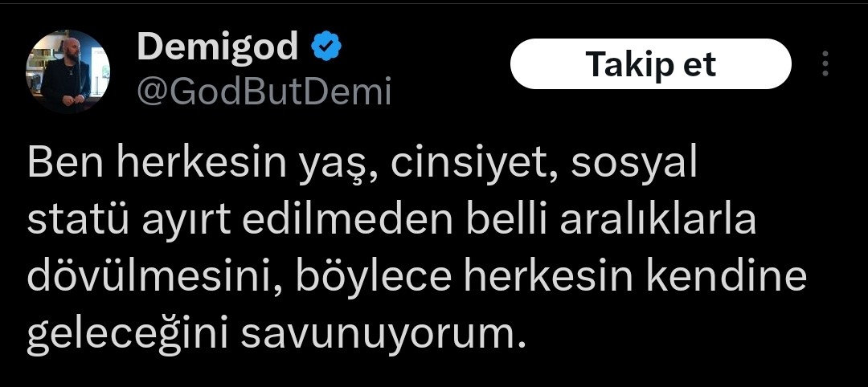The height and width of the screenshot is (387, 868).
Task: Click the word 'böylece' in the tweet
Action: coord(375,278)
